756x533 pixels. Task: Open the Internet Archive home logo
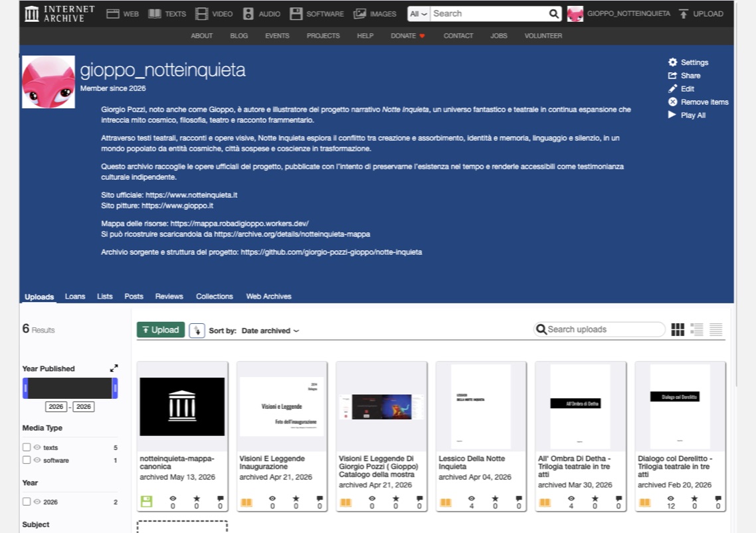point(60,13)
